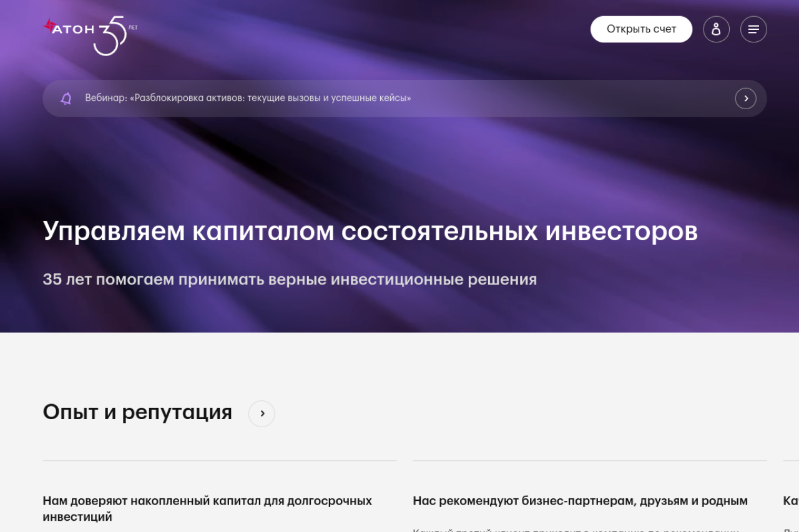
Task: Click empty area of webinar notification bar
Action: [x=562, y=99]
